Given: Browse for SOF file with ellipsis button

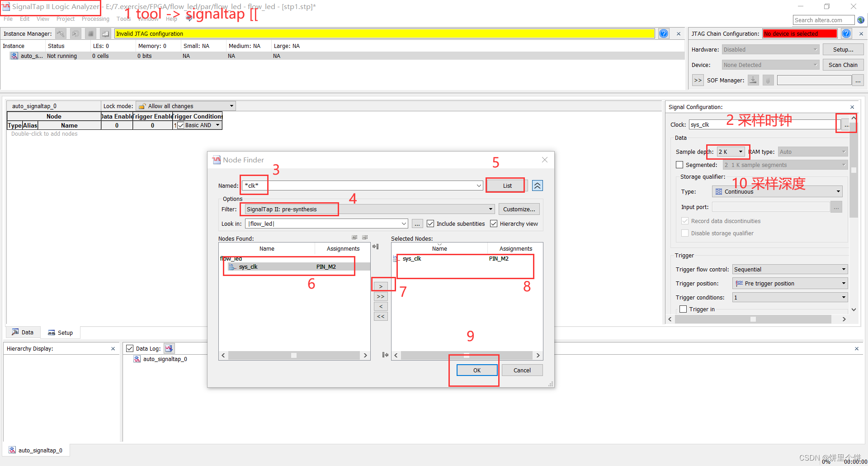Looking at the screenshot, I should [x=858, y=80].
